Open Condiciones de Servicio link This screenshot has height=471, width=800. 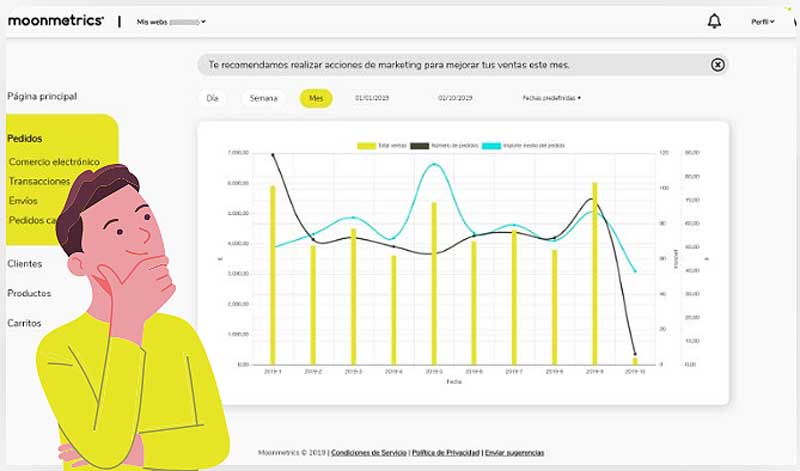pyautogui.click(x=369, y=453)
